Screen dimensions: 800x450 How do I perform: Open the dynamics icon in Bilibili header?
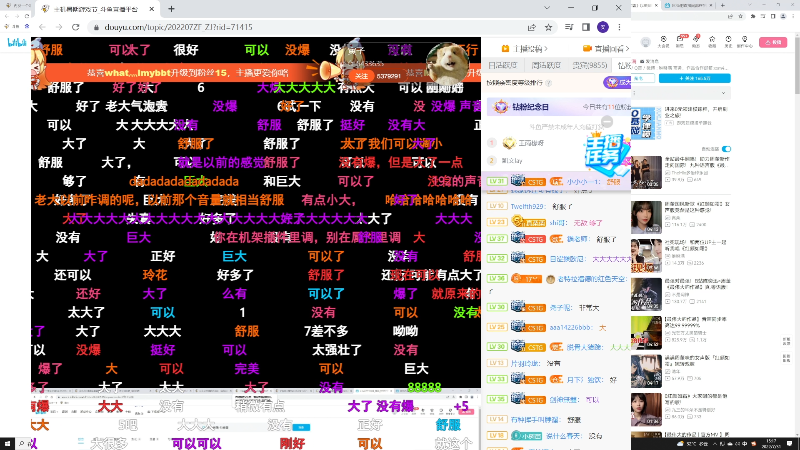pyautogui.click(x=696, y=41)
